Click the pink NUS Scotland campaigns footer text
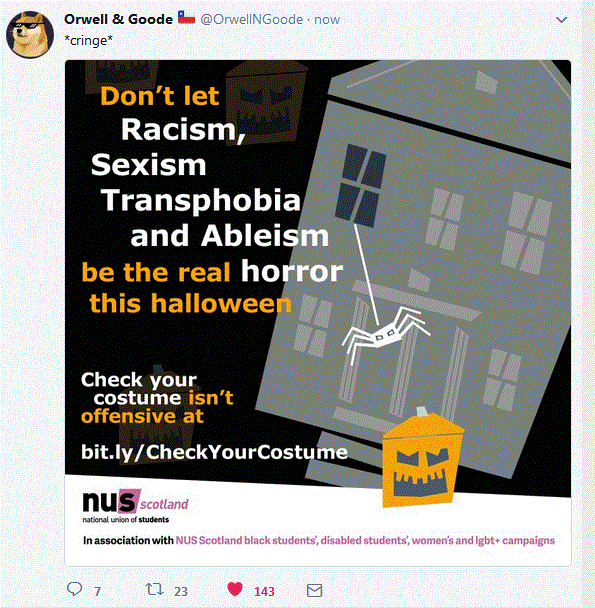Image resolution: width=595 pixels, height=608 pixels. [365, 541]
